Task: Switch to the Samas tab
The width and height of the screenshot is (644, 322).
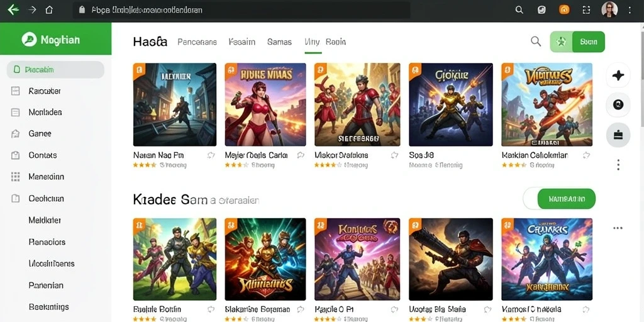Action: pyautogui.click(x=279, y=42)
